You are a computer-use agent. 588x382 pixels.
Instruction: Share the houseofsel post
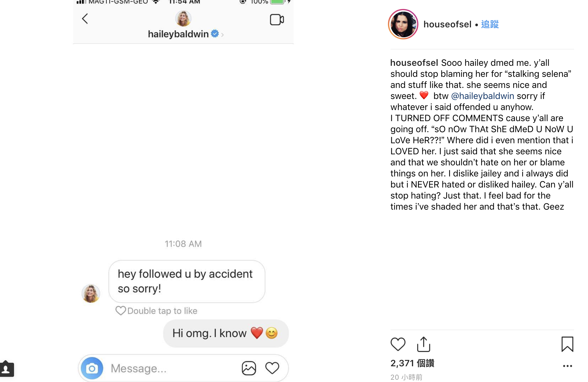(424, 344)
